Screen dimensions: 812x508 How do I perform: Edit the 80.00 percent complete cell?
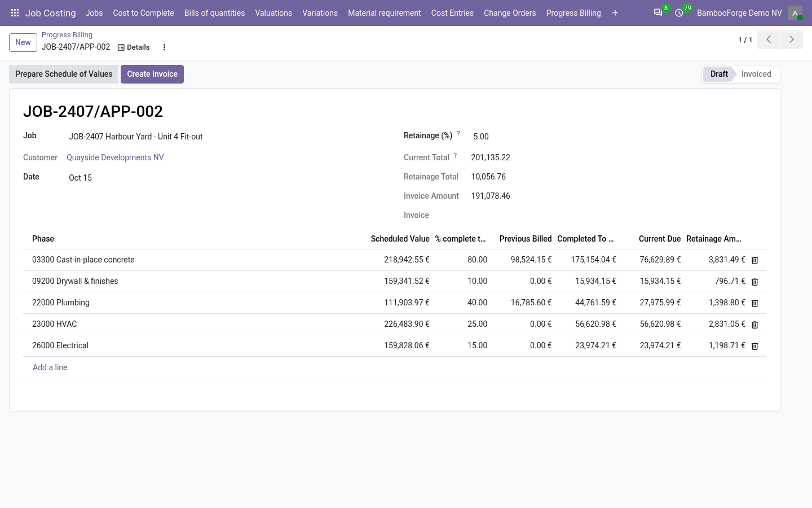click(x=462, y=260)
